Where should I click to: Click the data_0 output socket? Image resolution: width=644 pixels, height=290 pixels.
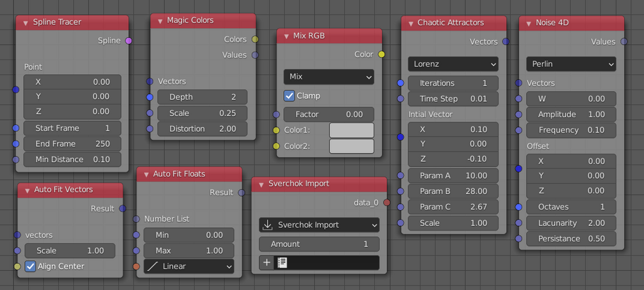pyautogui.click(x=386, y=202)
